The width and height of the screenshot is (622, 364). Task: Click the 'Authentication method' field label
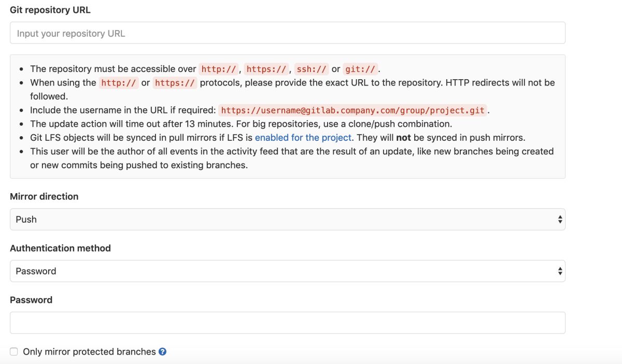[x=60, y=248]
